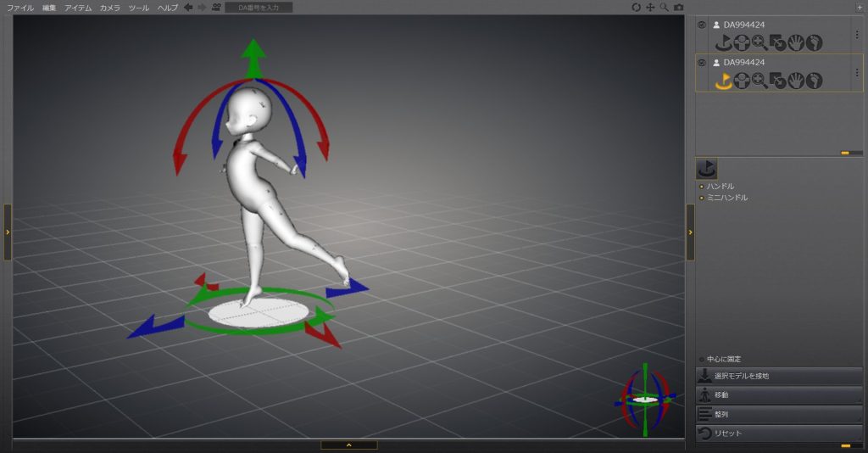Click the rotate view icon in top toolbar

(x=637, y=8)
